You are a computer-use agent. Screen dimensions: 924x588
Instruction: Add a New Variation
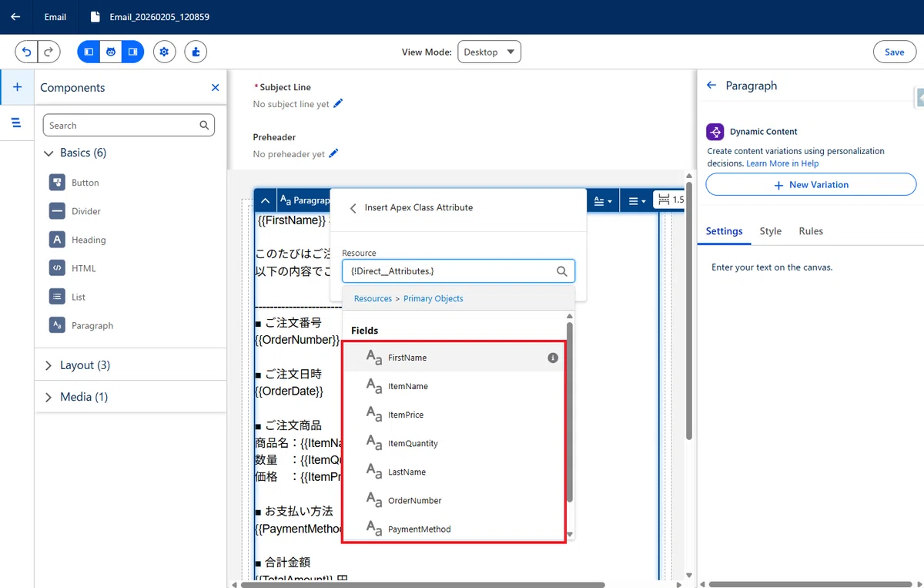[x=811, y=185]
